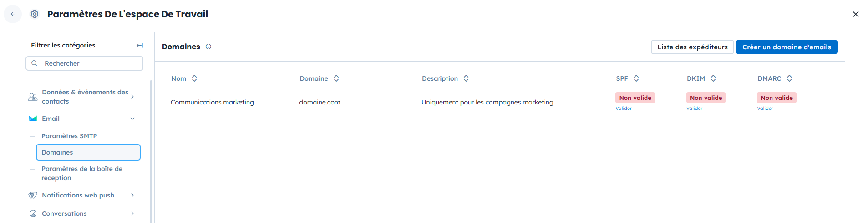Click Valider link under DMARC

pos(765,109)
